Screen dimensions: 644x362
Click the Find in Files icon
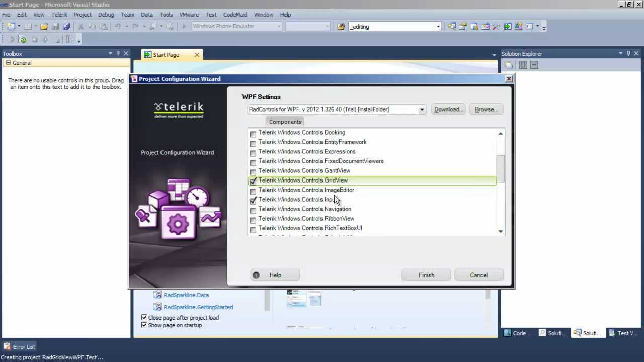click(x=341, y=26)
